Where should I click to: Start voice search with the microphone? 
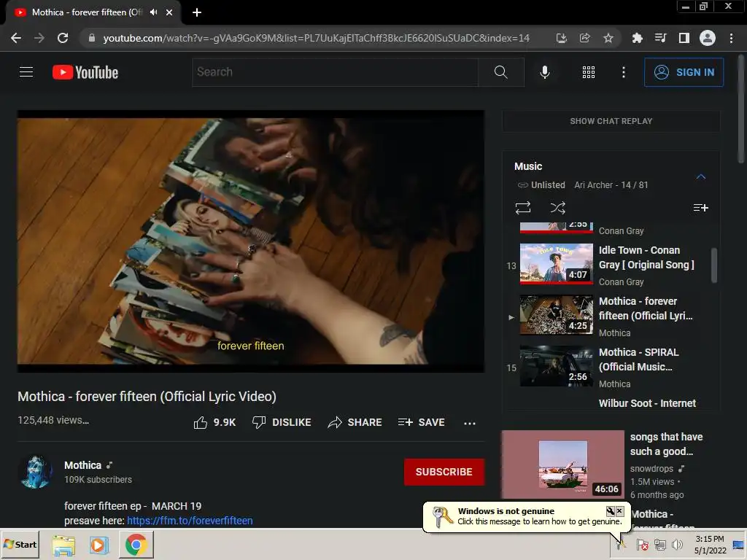click(x=544, y=72)
